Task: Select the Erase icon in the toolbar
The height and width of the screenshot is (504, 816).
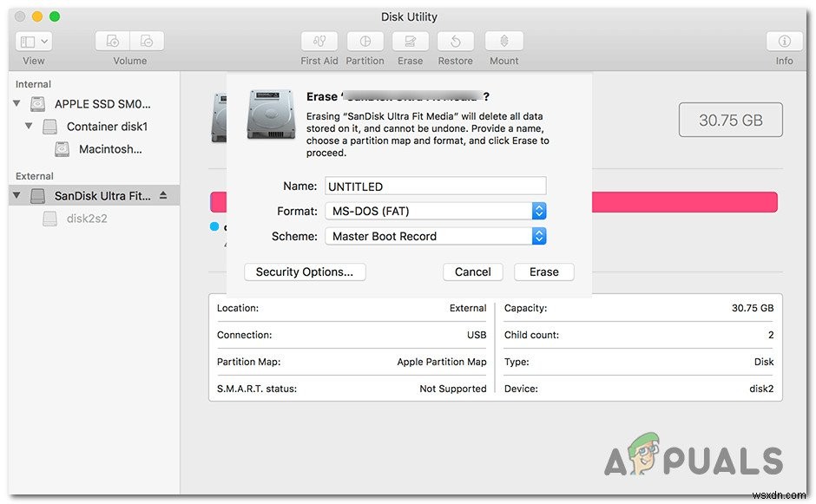Action: click(410, 41)
